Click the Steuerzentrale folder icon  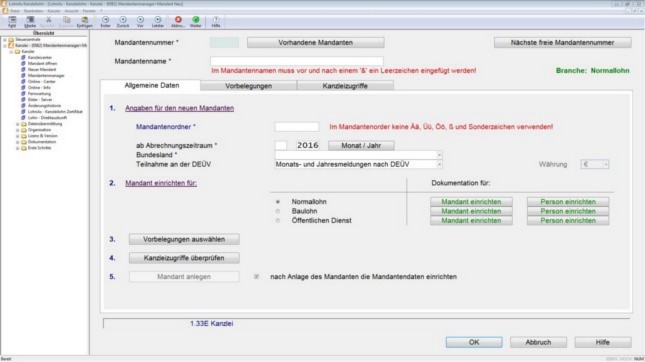pyautogui.click(x=11, y=39)
